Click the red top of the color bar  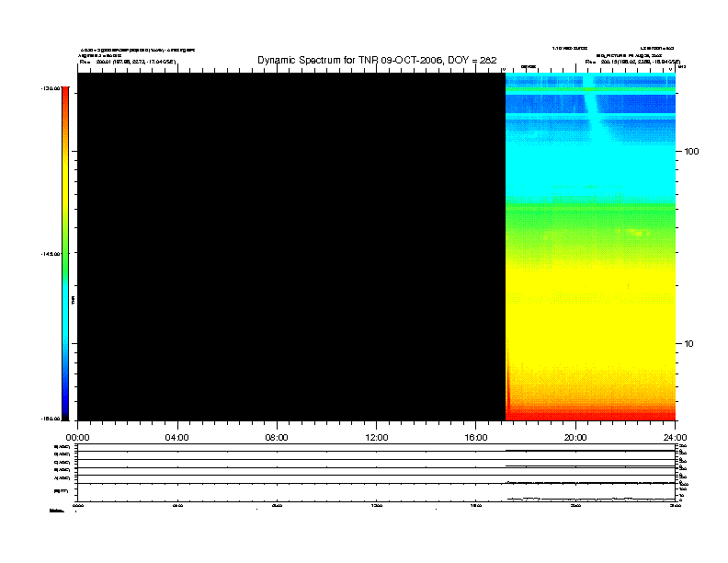click(65, 100)
